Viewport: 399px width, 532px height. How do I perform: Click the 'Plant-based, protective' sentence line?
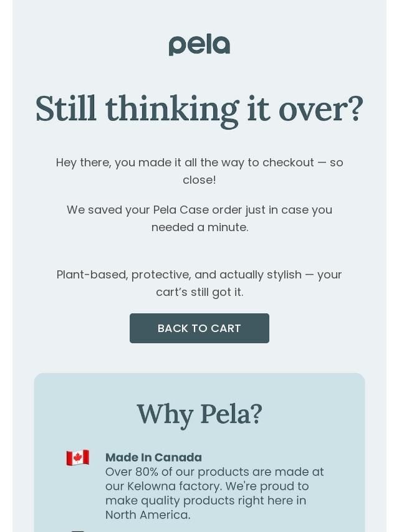[x=199, y=275]
